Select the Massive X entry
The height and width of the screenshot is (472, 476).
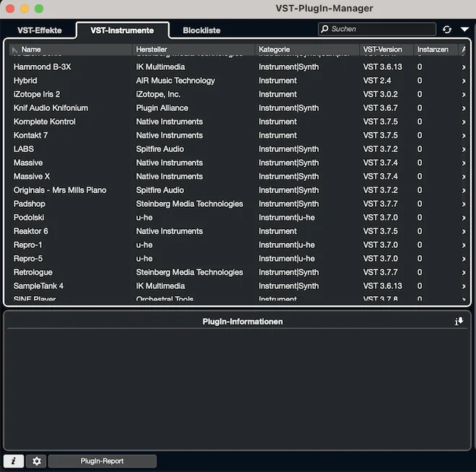point(237,177)
